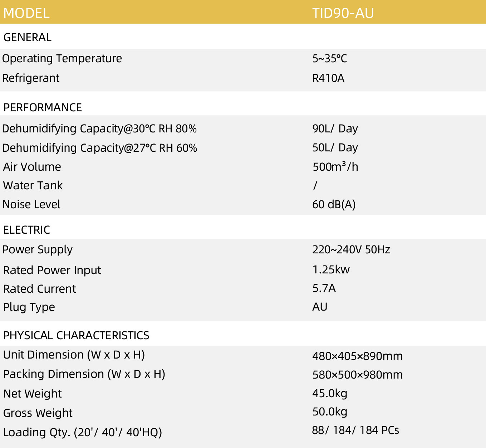Select the AU plug type value

click(320, 307)
